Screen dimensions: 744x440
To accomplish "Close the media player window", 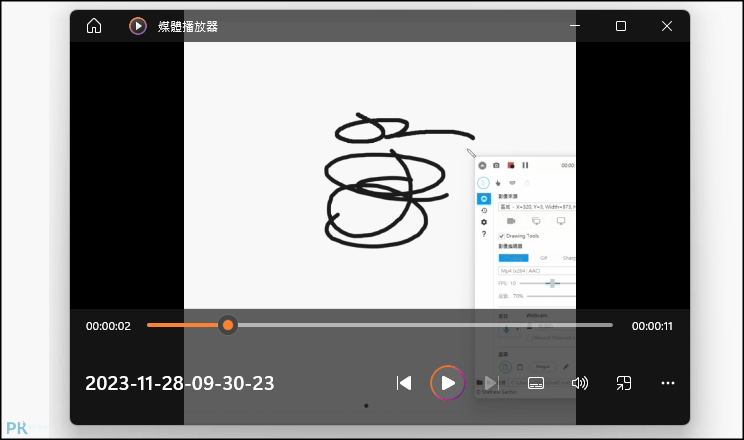I will [x=667, y=26].
